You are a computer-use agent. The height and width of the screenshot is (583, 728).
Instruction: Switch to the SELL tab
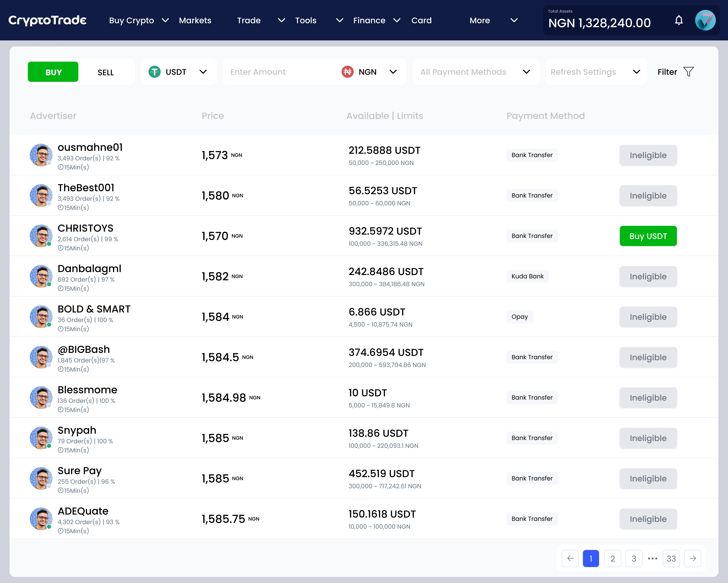tap(106, 72)
